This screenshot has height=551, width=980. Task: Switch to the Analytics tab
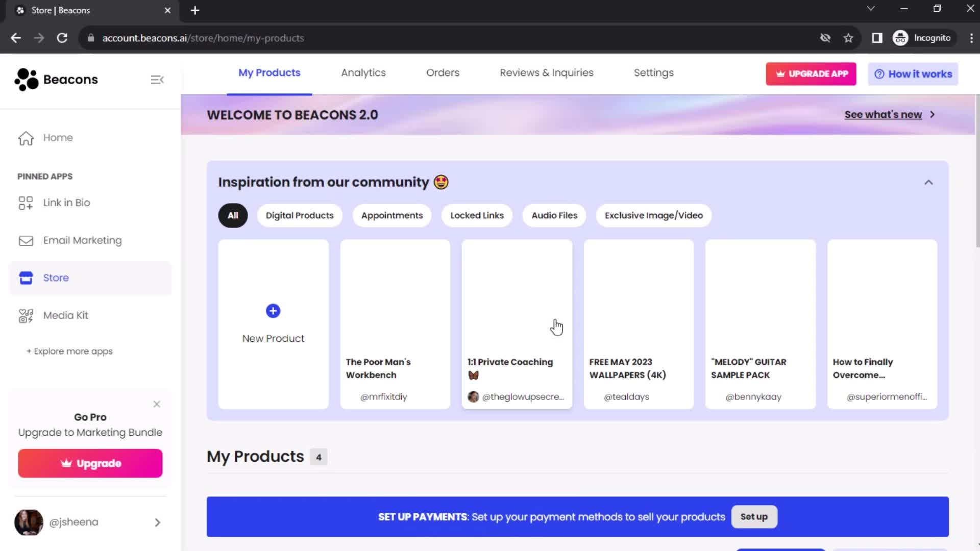click(x=363, y=72)
